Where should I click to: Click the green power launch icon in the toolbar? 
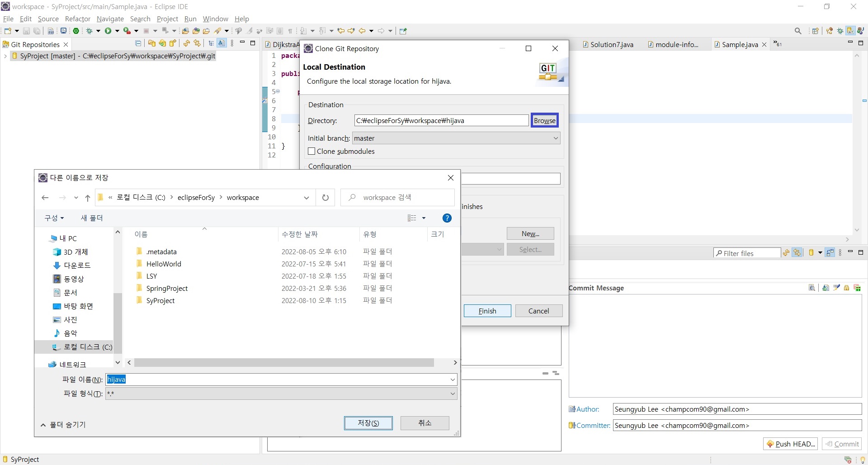coord(76,31)
